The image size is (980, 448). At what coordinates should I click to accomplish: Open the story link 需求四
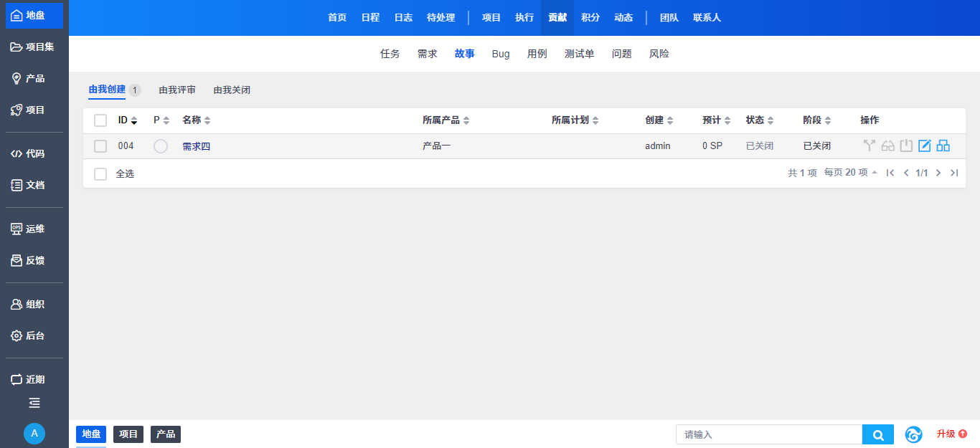coord(196,146)
